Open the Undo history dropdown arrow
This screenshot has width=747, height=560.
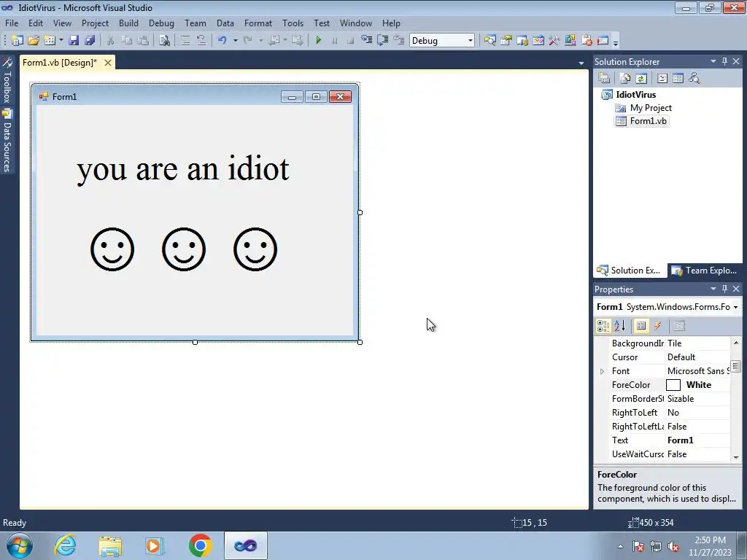[236, 41]
